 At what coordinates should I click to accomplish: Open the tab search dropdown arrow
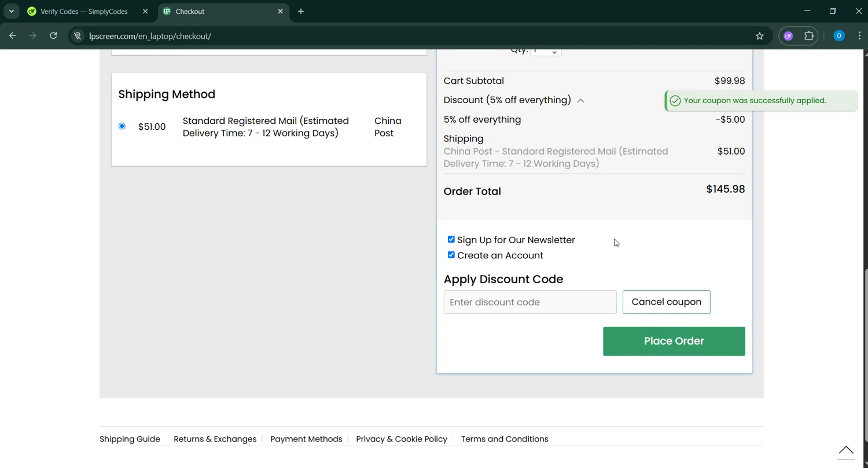coord(11,11)
